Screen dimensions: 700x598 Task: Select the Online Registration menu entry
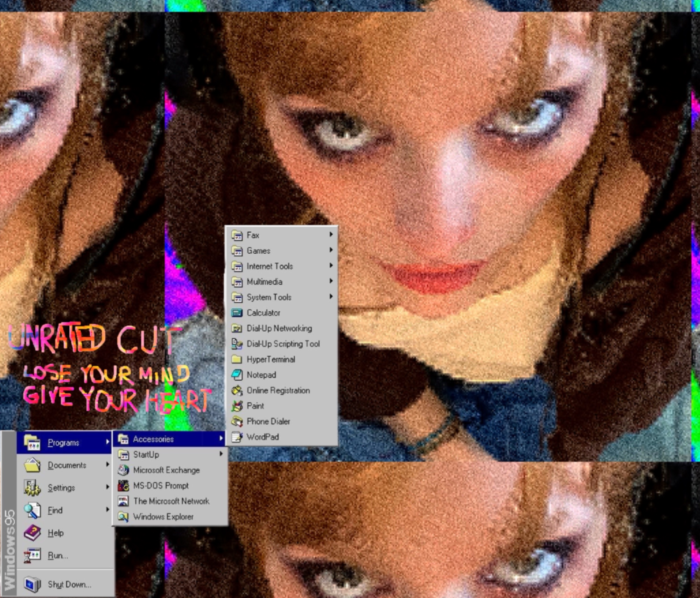[x=278, y=391]
